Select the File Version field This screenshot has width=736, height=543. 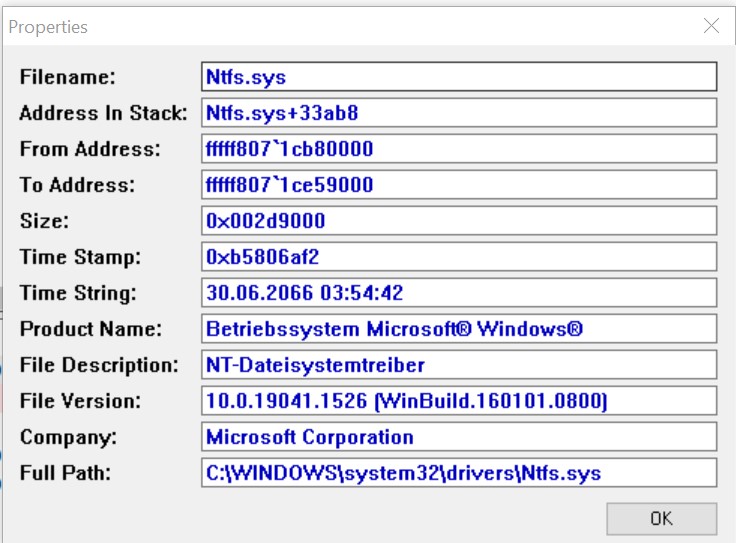point(459,401)
